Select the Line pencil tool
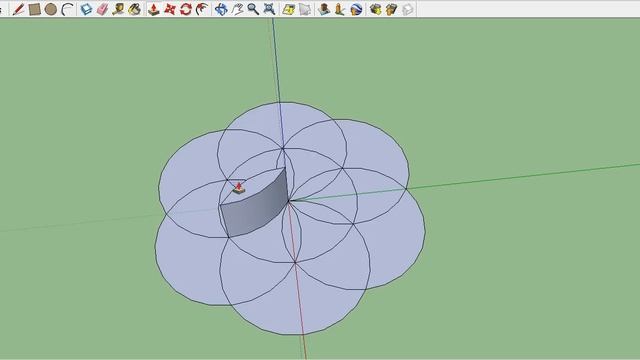Image resolution: width=640 pixels, height=360 pixels. (x=18, y=9)
